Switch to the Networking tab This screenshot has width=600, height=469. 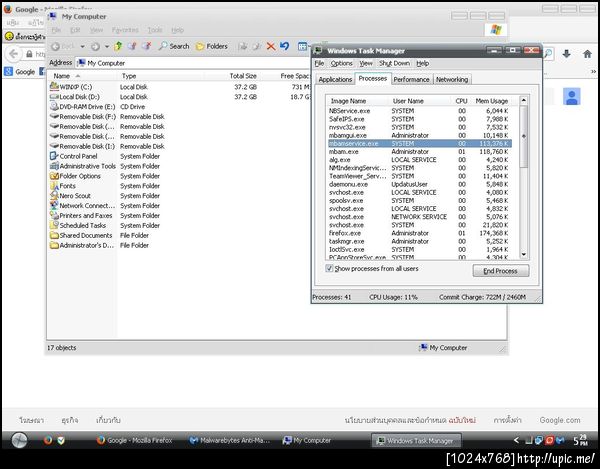tap(452, 79)
